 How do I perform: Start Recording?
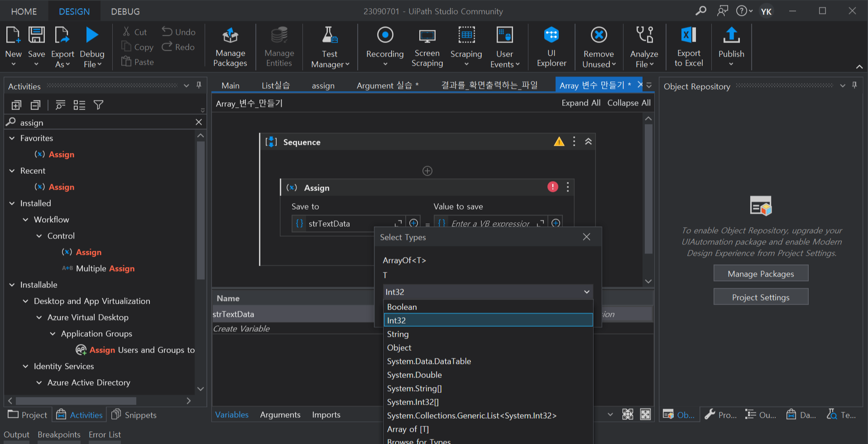pos(385,47)
